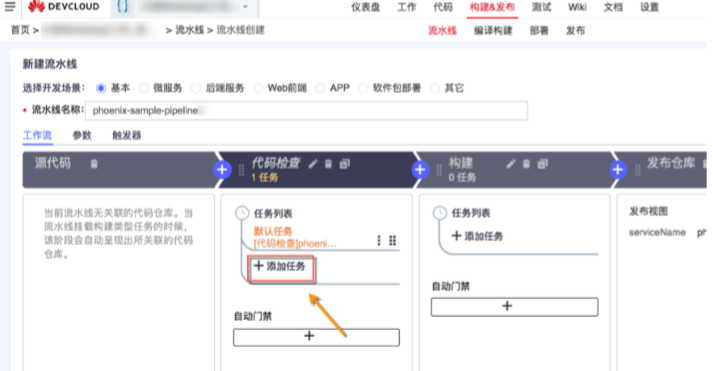Switch to 部署 sub-navigation tab
Screen dimensions: 713x371
pos(539,30)
